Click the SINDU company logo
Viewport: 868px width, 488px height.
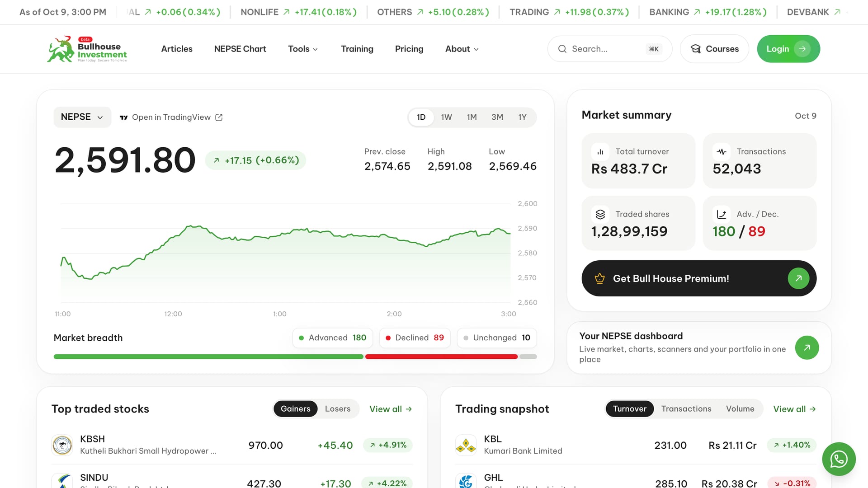62,481
